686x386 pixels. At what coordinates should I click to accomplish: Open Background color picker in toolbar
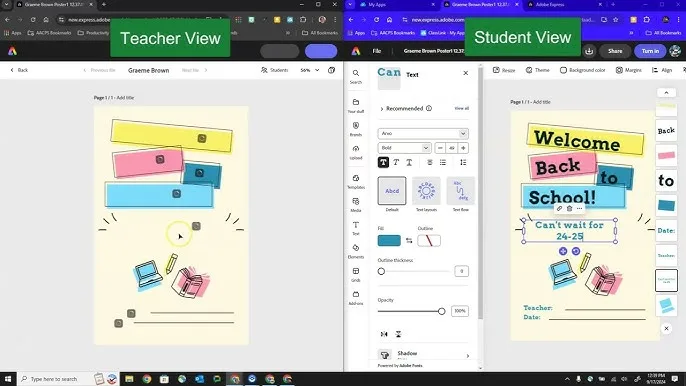click(582, 70)
